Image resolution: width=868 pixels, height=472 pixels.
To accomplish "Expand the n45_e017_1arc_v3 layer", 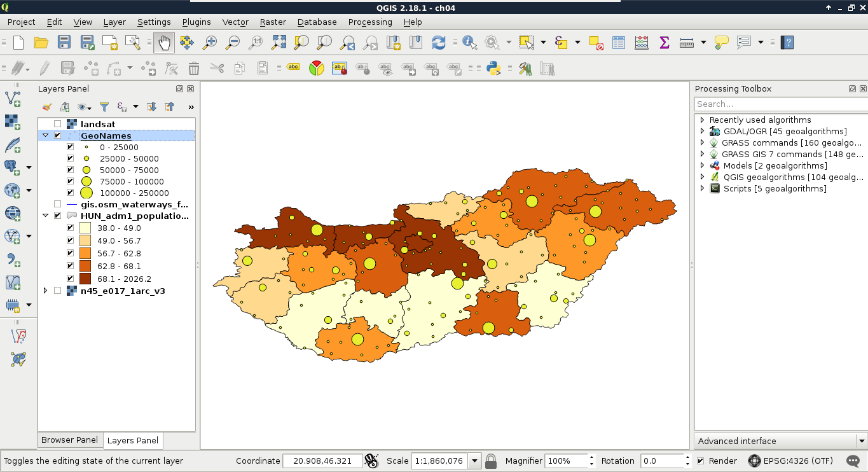I will tap(45, 291).
